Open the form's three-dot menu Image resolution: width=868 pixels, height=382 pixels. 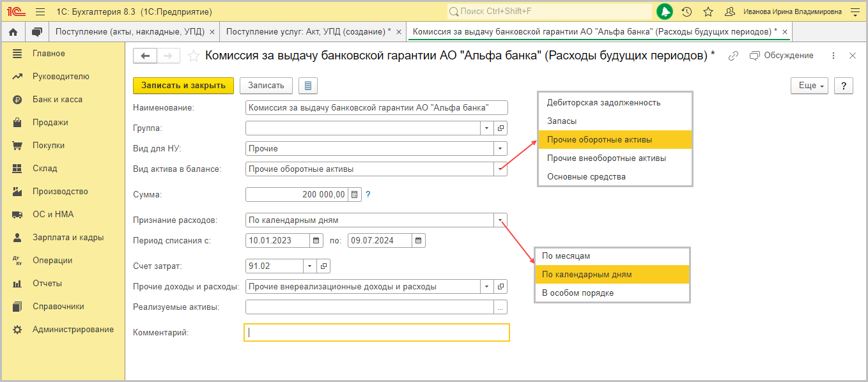click(833, 56)
